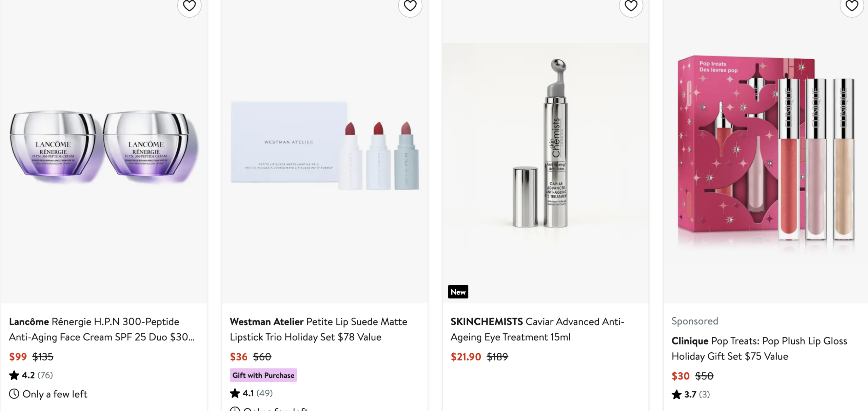The image size is (868, 411).
Task: Open Lancôme Rénergie H.P.N 300-Peptide product link
Action: (x=102, y=329)
